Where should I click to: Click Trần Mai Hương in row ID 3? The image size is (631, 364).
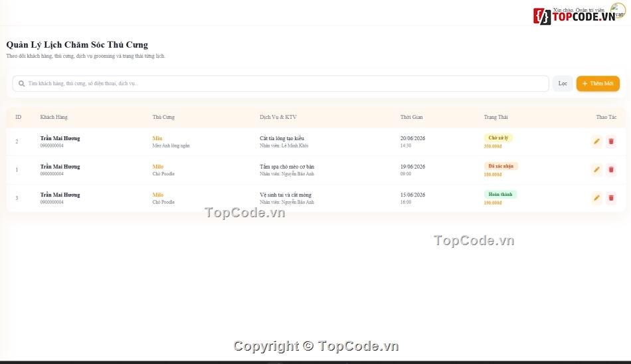click(60, 195)
